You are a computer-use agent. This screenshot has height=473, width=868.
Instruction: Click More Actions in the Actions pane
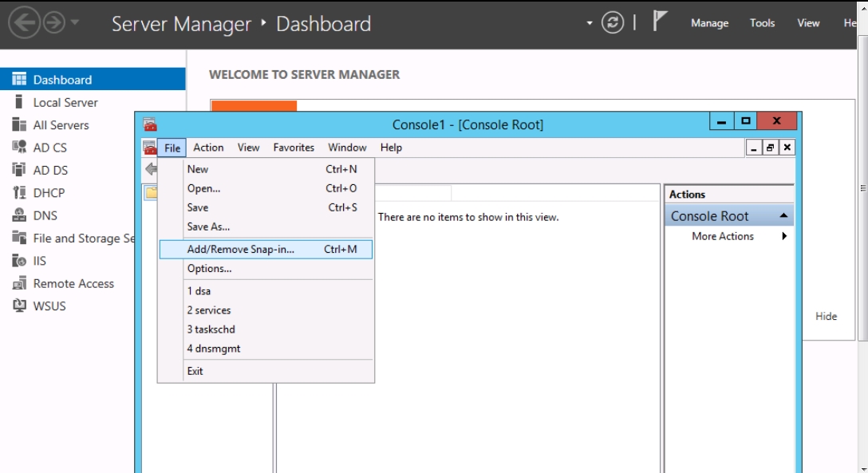click(x=723, y=236)
